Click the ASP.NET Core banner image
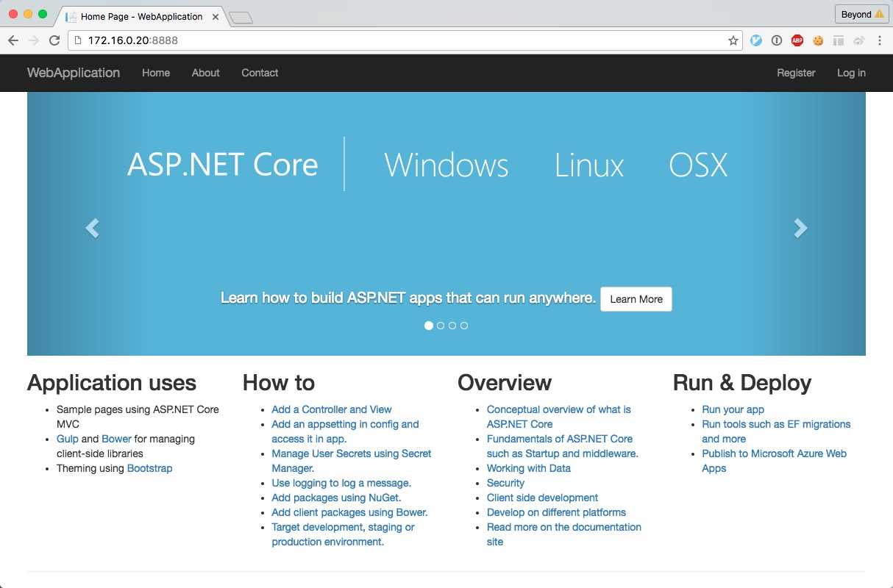 (x=446, y=223)
